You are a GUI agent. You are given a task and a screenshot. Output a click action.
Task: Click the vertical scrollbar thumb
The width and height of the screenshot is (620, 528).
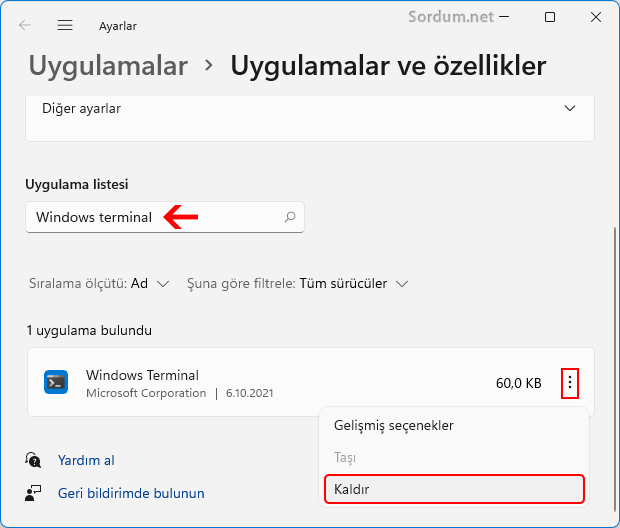point(615,369)
